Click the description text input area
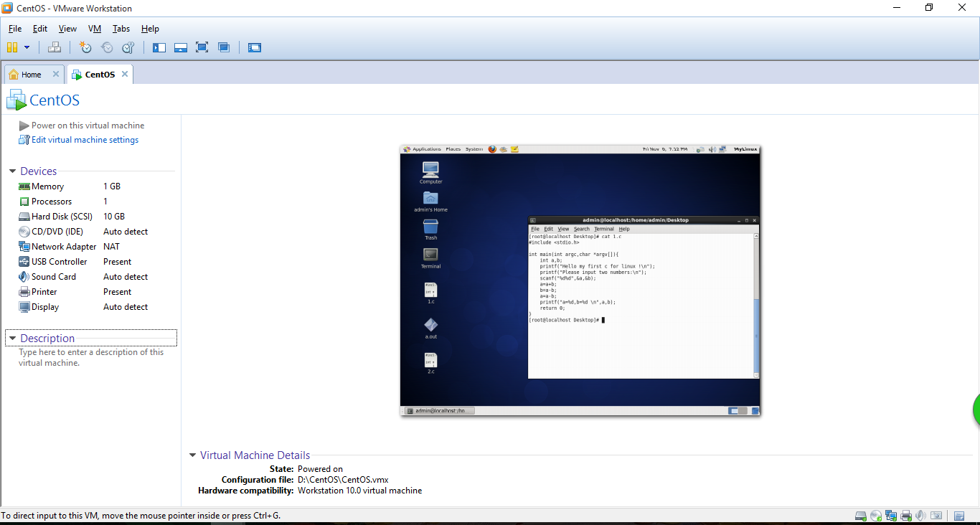The image size is (980, 525). click(91, 357)
